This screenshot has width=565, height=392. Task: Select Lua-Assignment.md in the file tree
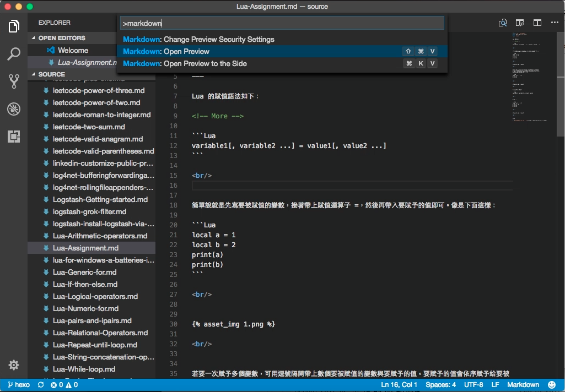[92, 248]
